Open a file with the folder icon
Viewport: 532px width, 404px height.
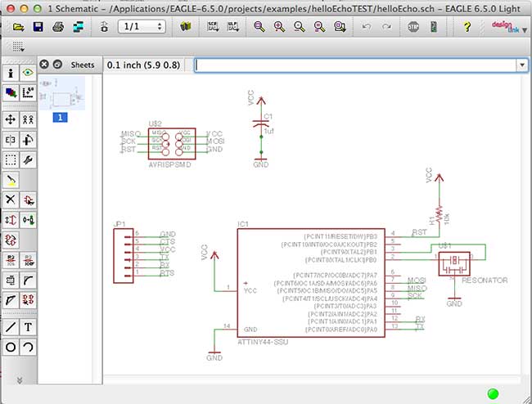(x=18, y=27)
